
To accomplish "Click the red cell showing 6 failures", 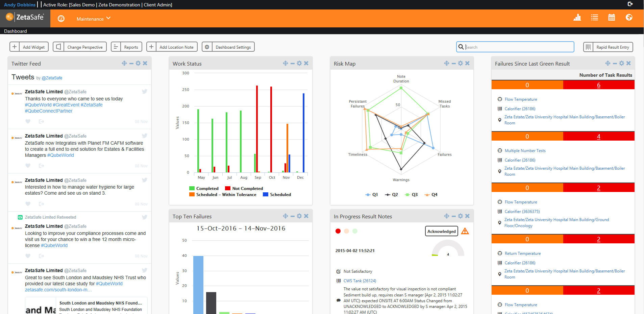I will click(x=598, y=85).
